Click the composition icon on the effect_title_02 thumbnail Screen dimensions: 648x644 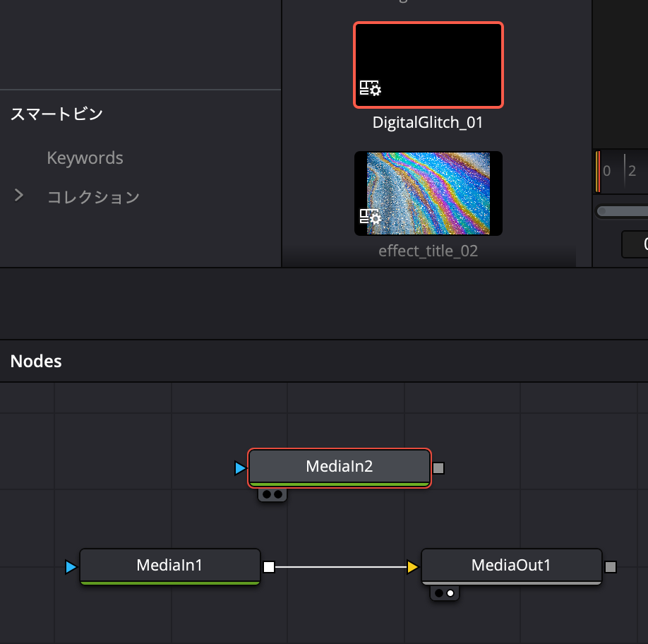(x=370, y=217)
